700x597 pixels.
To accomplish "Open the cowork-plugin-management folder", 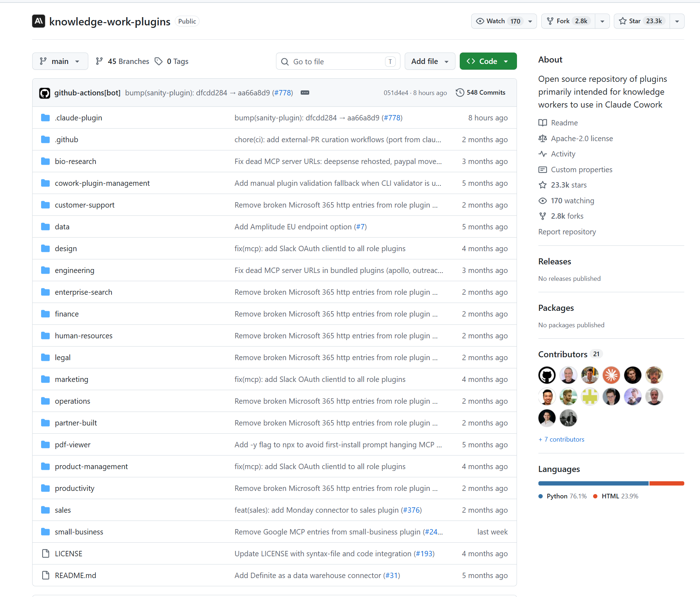I will (102, 183).
